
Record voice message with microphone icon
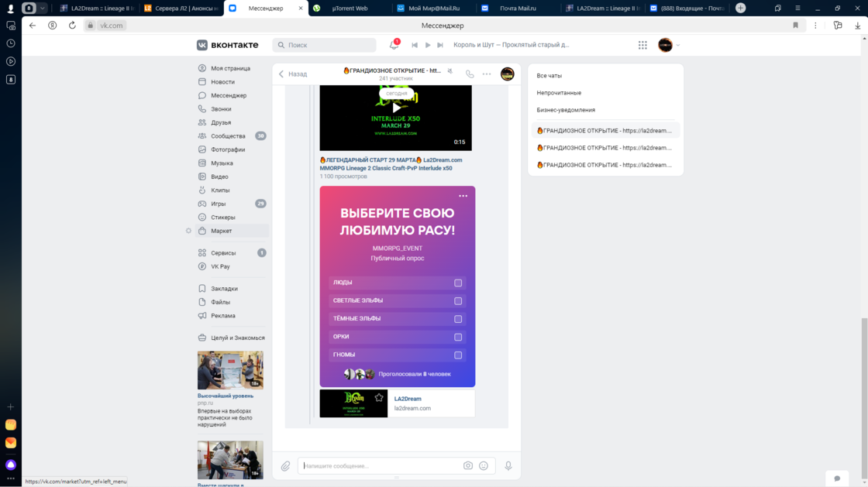(508, 466)
